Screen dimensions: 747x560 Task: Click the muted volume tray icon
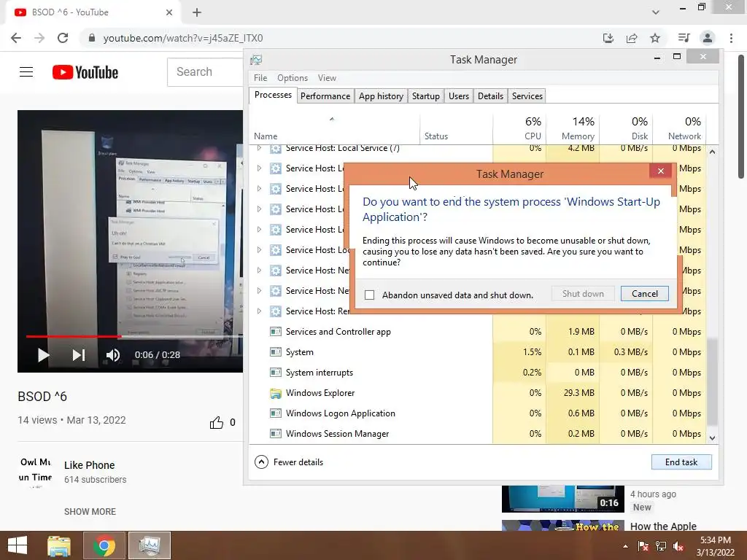click(x=678, y=546)
